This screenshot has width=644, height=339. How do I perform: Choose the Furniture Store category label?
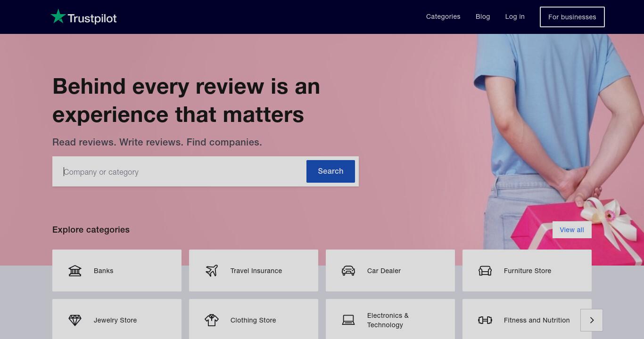(528, 271)
